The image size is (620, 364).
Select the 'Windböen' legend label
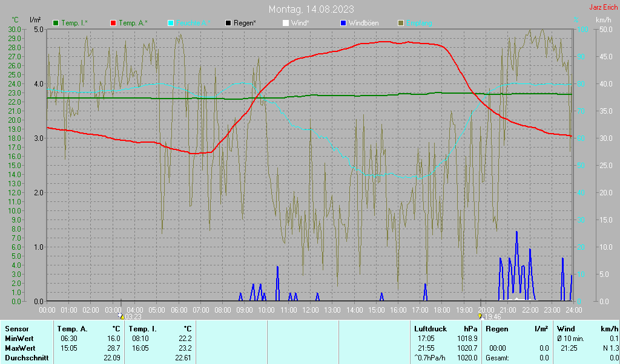[x=363, y=24]
